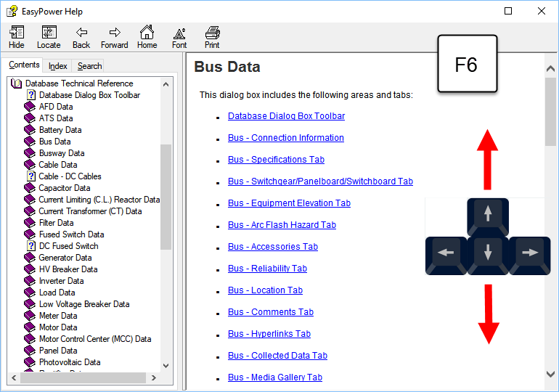The height and width of the screenshot is (392, 559).
Task: Select the Photovoltaic Data tree item
Action: 70,362
